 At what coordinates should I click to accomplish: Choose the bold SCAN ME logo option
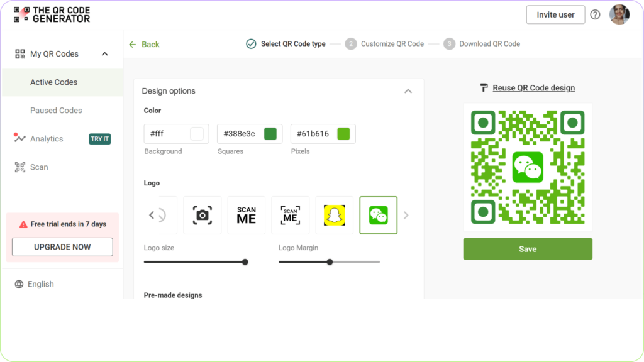pos(246,215)
